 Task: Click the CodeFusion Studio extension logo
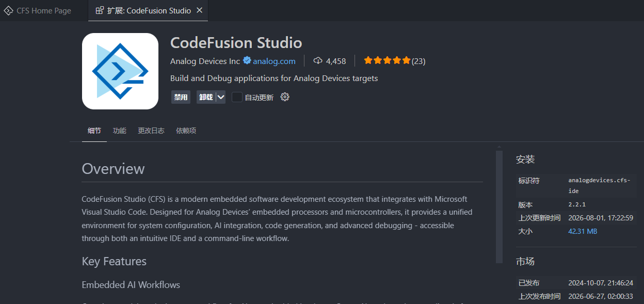point(120,71)
